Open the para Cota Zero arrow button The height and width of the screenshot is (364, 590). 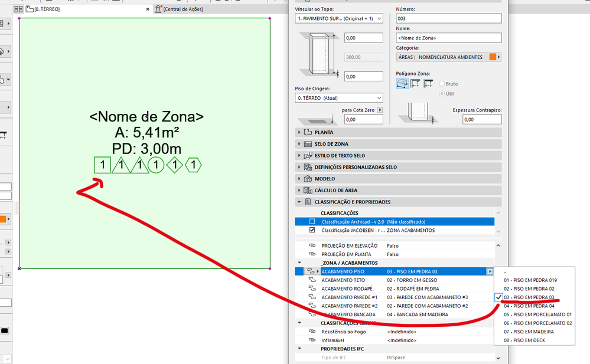[380, 110]
